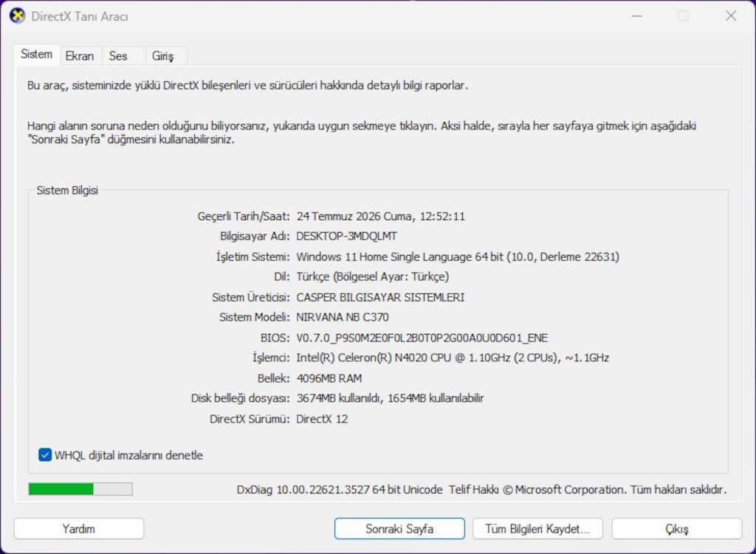Click the DirectX logo icon in title bar
756x554 pixels.
click(18, 16)
